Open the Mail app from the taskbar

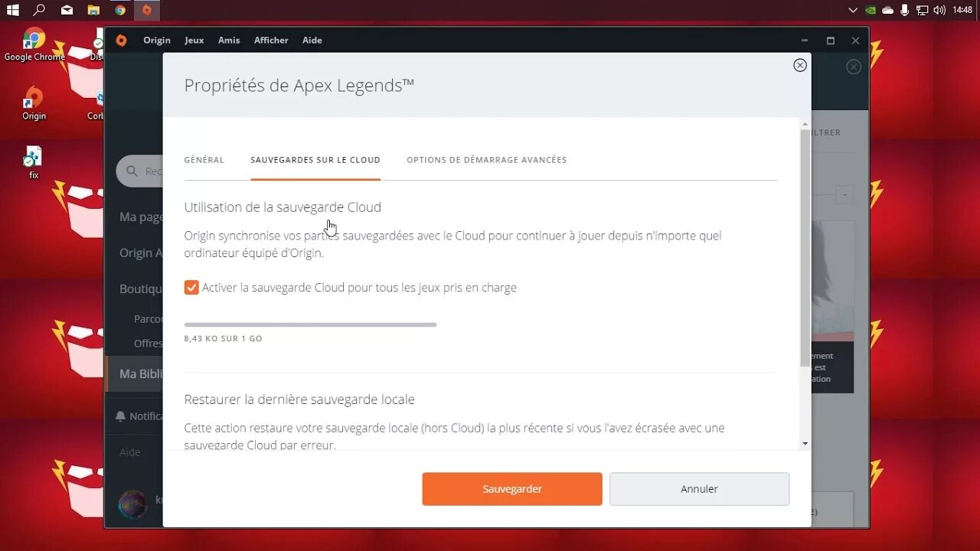67,10
